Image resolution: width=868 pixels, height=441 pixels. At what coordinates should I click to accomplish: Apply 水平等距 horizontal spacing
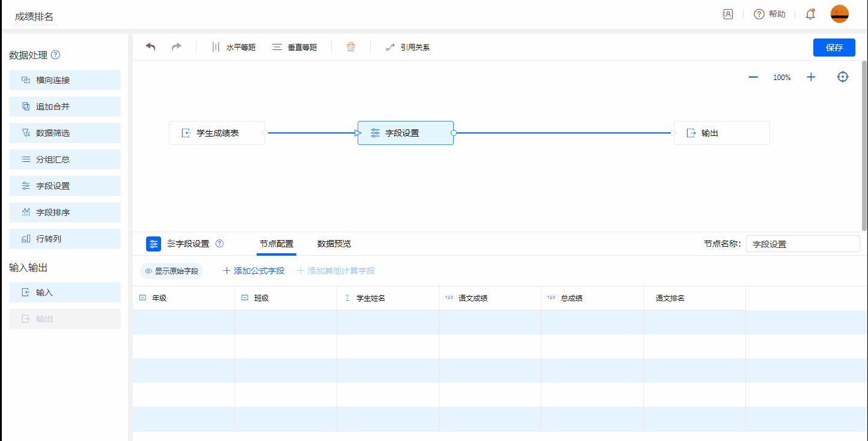click(x=233, y=47)
